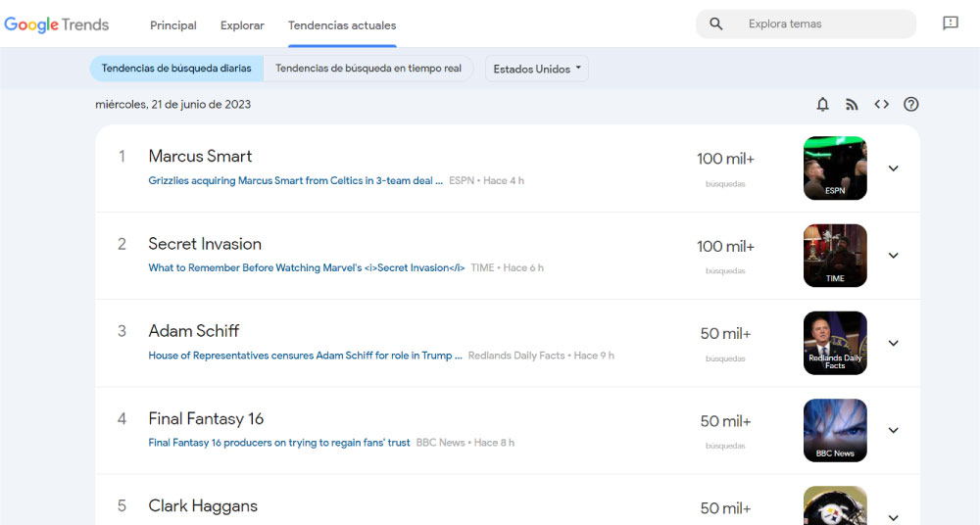
Task: Click the Final Fantasy 16 trend title
Action: tap(206, 419)
